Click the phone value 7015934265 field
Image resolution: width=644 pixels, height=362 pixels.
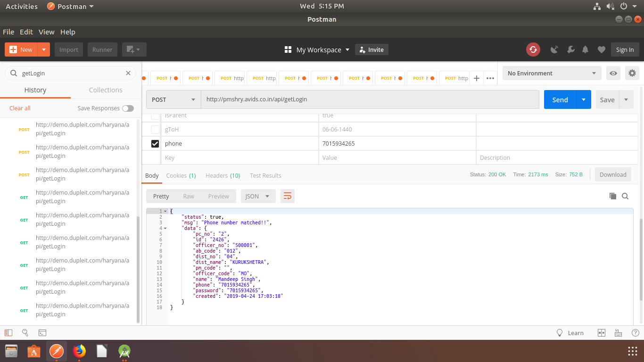(397, 143)
